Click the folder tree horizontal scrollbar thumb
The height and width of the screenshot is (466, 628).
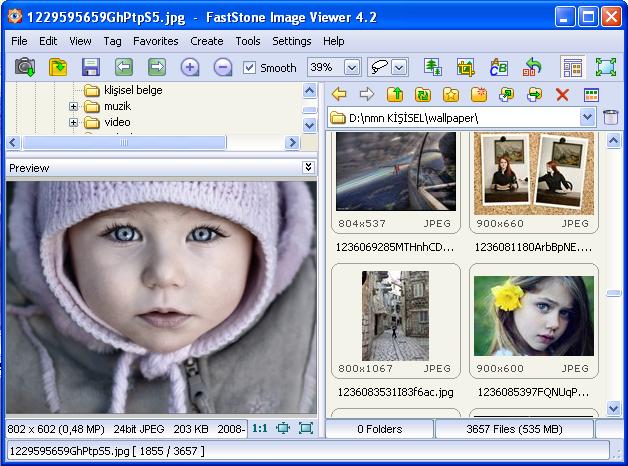[124, 143]
